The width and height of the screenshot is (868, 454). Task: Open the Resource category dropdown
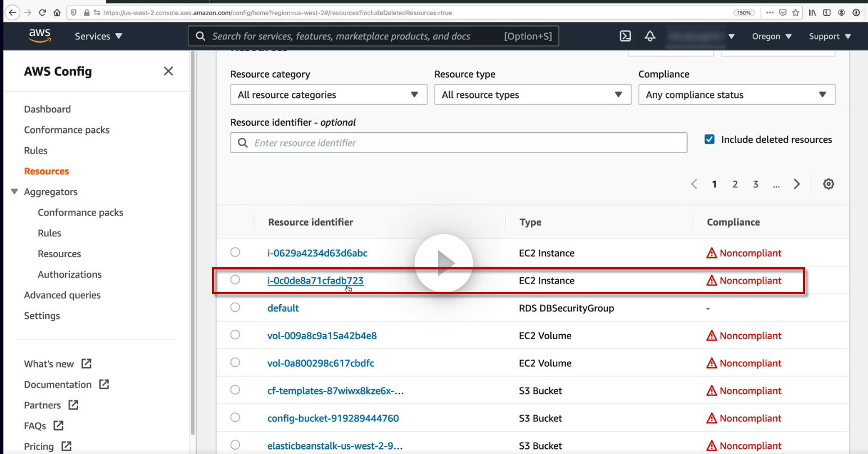[x=328, y=95]
